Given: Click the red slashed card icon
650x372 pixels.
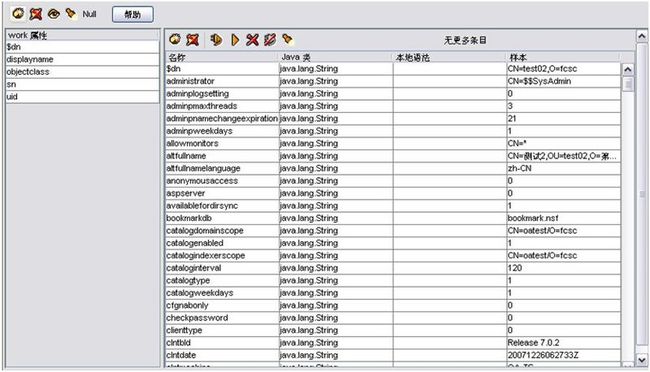Looking at the screenshot, I should pyautogui.click(x=270, y=40).
